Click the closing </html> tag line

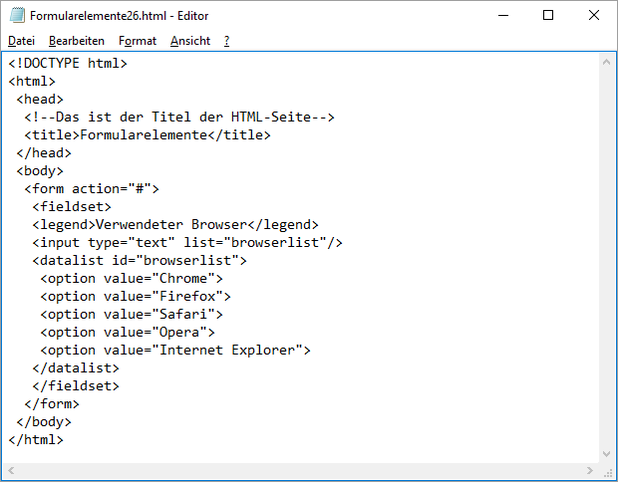pyautogui.click(x=36, y=440)
